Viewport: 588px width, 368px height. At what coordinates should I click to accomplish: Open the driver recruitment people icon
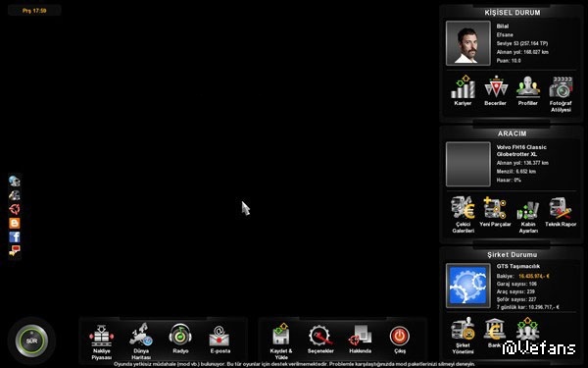pos(527,330)
